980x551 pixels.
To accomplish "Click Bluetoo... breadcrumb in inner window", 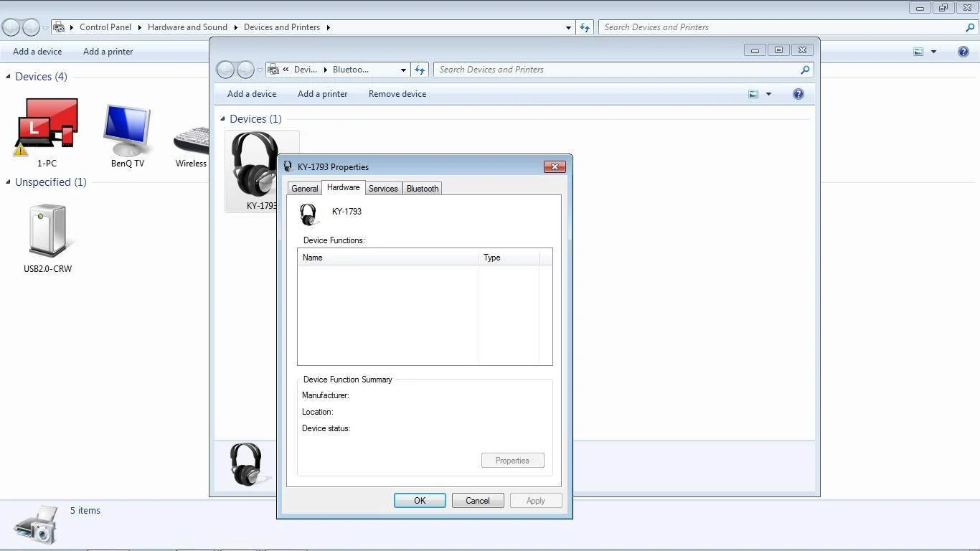I will 351,70.
